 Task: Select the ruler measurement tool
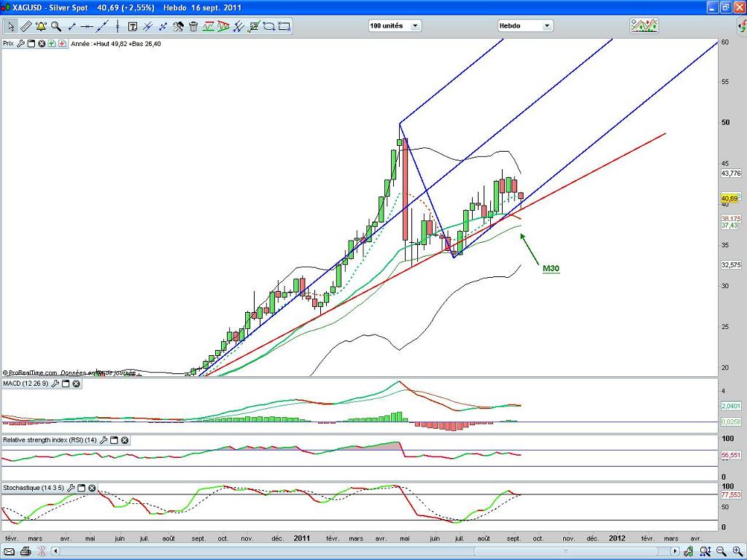coord(26,26)
